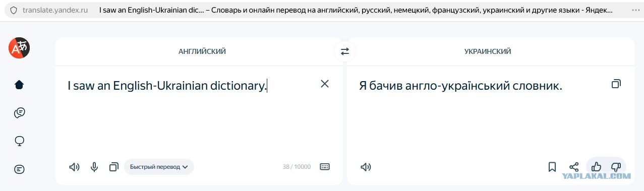This screenshot has height=191, width=644.
Task: Expand the Быстрый перевод dropdown
Action: (159, 167)
